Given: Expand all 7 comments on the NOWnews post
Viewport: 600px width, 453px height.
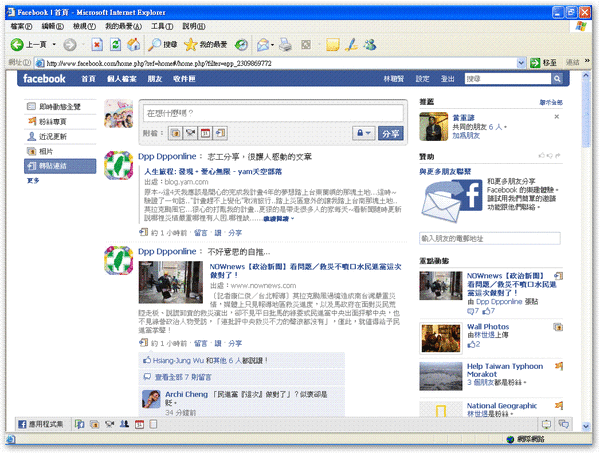Looking at the screenshot, I should [183, 377].
